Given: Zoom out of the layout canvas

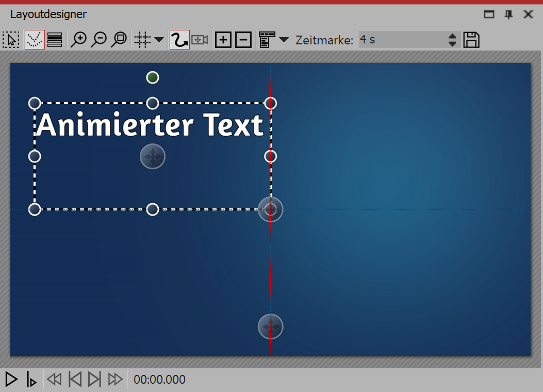Looking at the screenshot, I should 100,39.
